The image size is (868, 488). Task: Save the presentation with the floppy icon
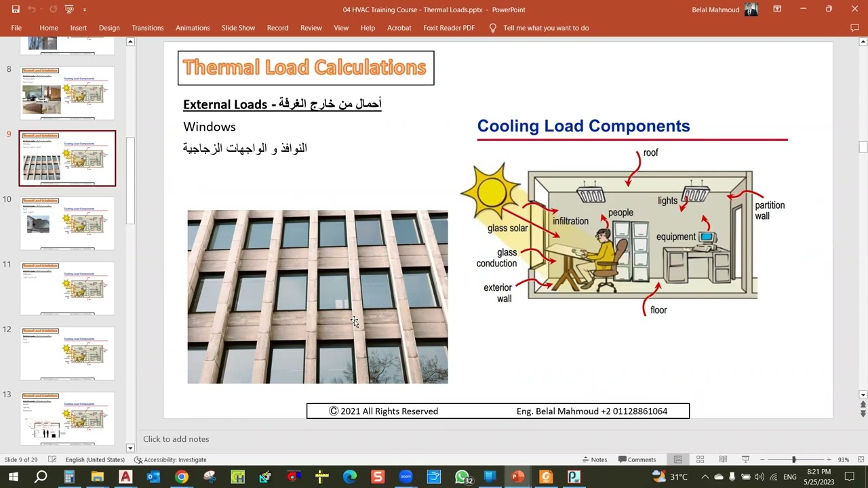[16, 9]
